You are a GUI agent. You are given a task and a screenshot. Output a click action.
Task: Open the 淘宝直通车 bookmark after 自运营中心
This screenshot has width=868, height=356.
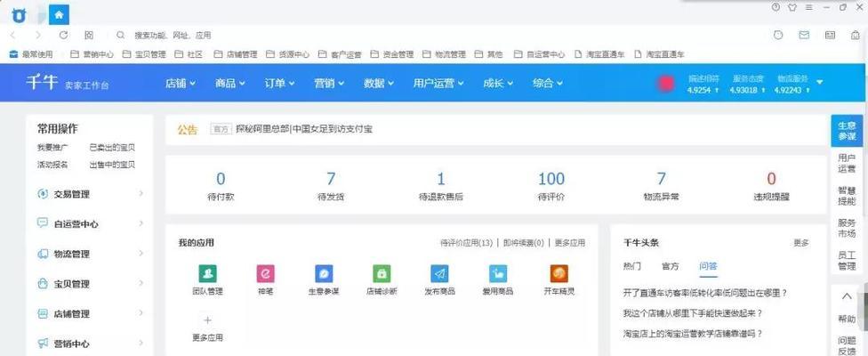(x=599, y=54)
